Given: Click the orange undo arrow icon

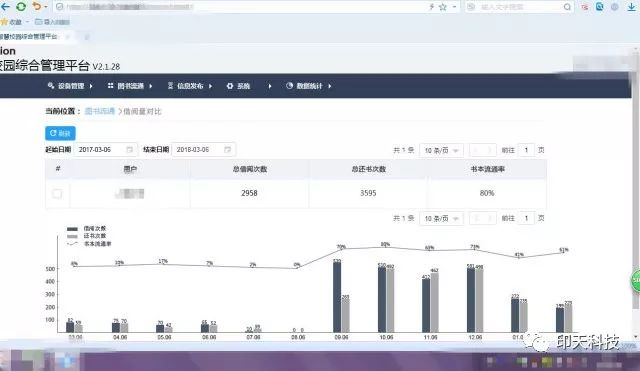Looking at the screenshot, I should [x=37, y=7].
